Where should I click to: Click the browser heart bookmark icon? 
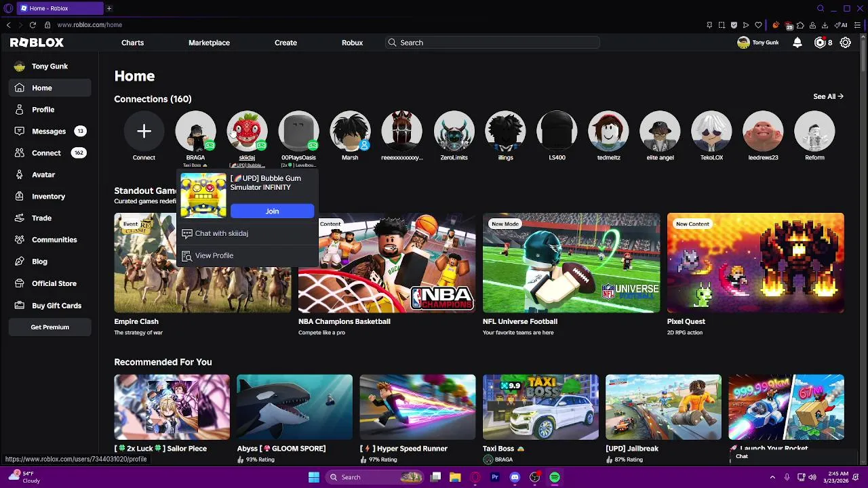[758, 25]
